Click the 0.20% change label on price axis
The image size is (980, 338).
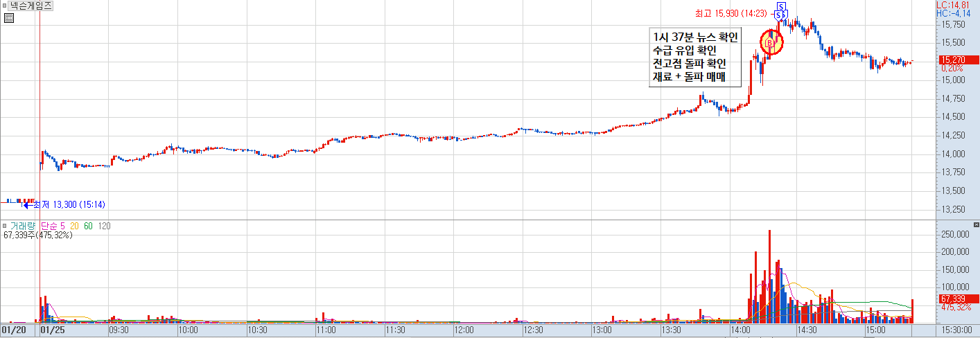coord(951,68)
